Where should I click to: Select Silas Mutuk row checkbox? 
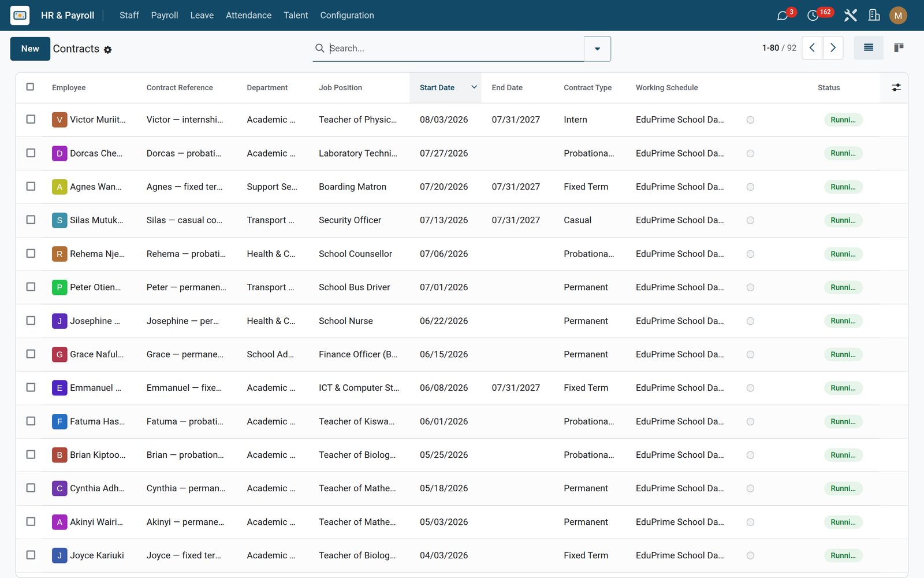[x=31, y=220]
